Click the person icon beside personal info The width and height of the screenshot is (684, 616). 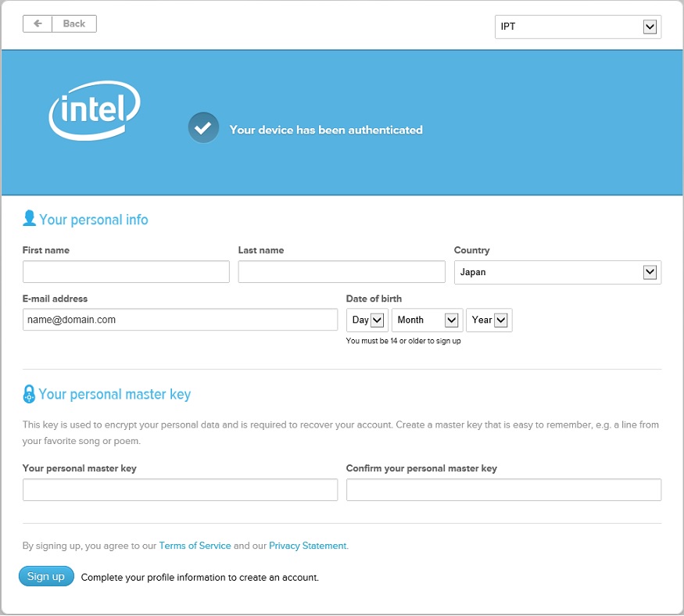point(30,219)
